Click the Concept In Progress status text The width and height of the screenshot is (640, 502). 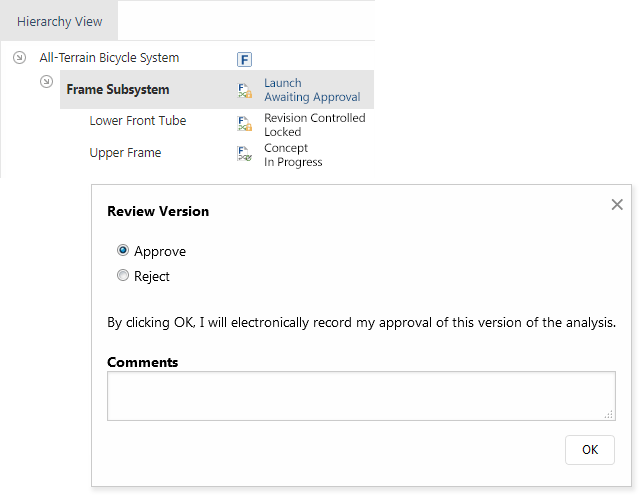point(293,155)
